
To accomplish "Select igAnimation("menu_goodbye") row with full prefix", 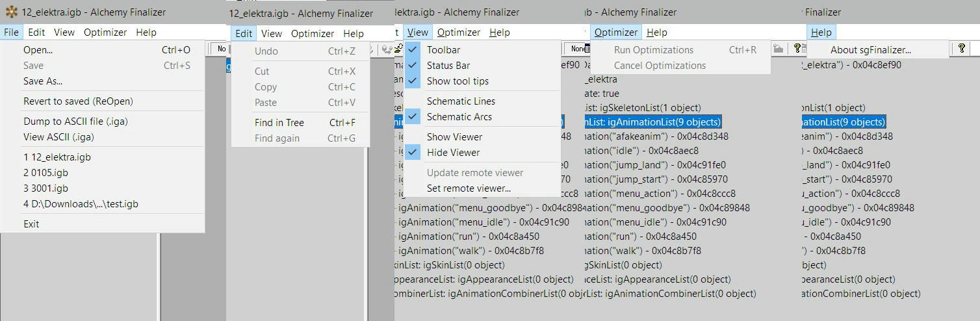I will (491, 208).
